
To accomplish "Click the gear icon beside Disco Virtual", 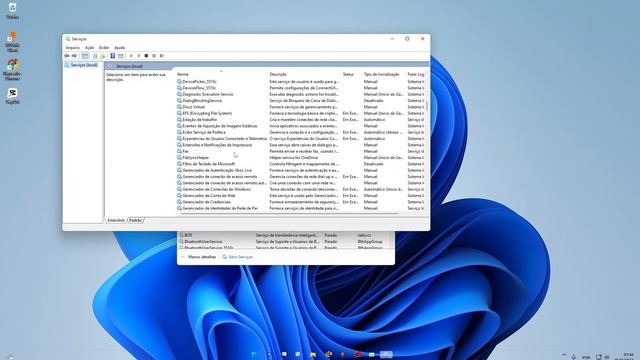I will tap(179, 107).
